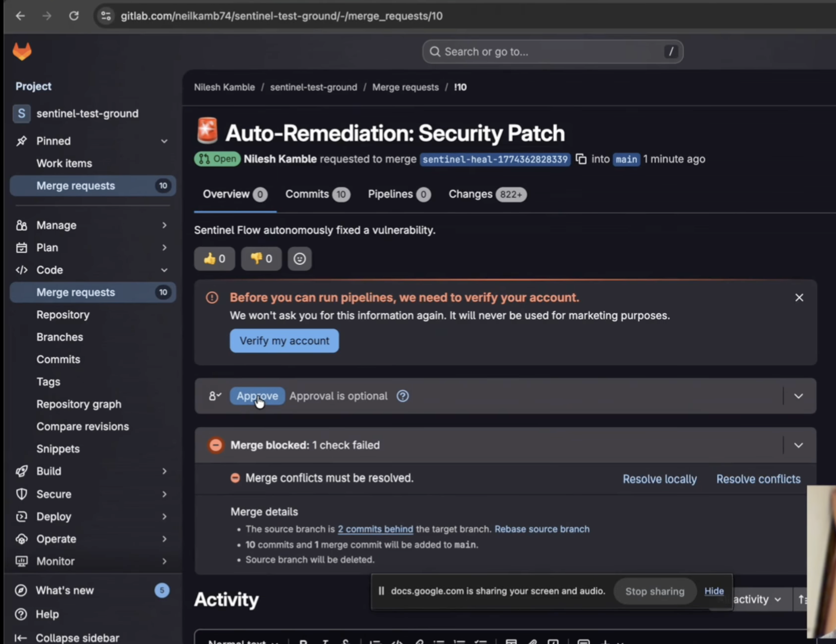Open the browser site information icon
The height and width of the screenshot is (644, 836).
click(106, 16)
